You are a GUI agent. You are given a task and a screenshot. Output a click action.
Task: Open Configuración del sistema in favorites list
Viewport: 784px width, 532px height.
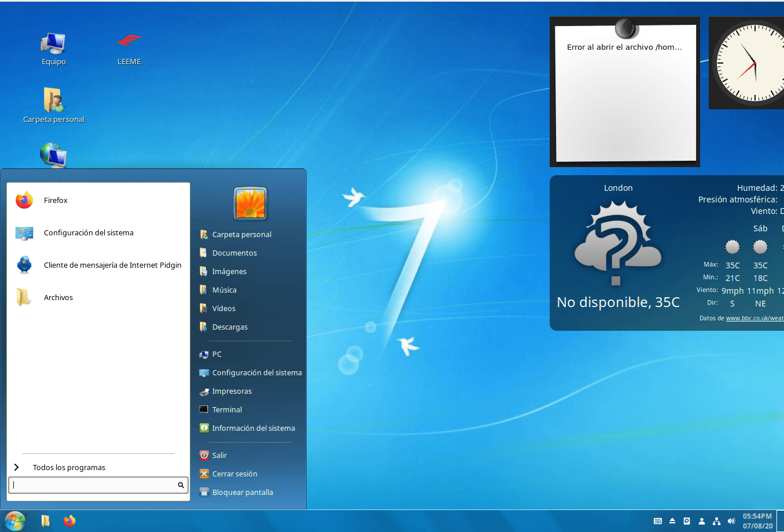point(98,232)
